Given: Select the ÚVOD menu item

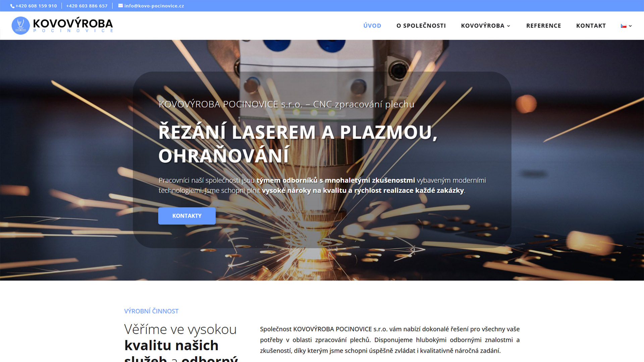Looking at the screenshot, I should [x=372, y=25].
